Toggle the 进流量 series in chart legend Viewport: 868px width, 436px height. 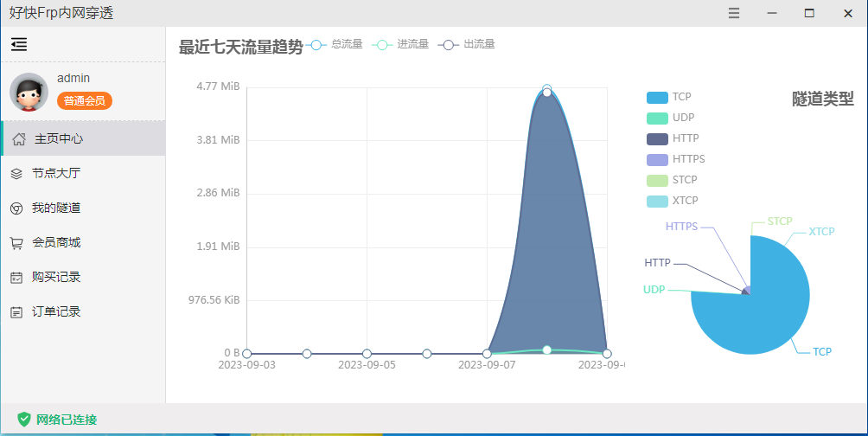coord(400,44)
